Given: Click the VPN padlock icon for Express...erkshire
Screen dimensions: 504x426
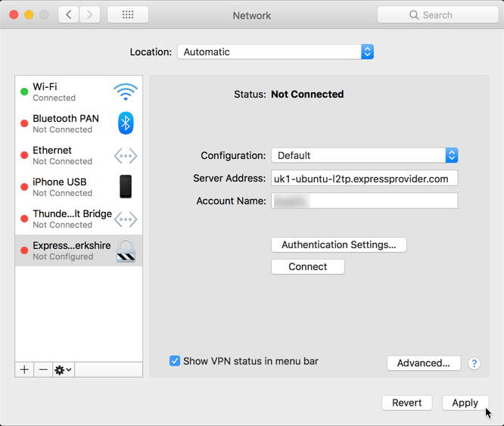Looking at the screenshot, I should (126, 250).
